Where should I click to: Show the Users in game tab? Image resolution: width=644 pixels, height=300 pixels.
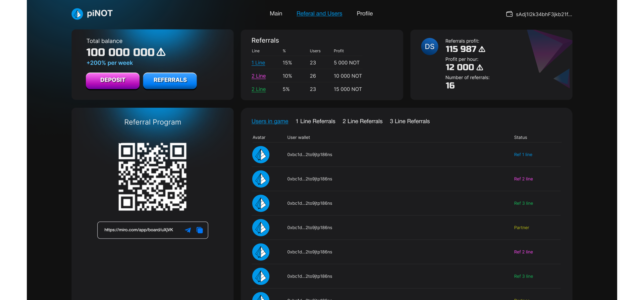pyautogui.click(x=270, y=121)
